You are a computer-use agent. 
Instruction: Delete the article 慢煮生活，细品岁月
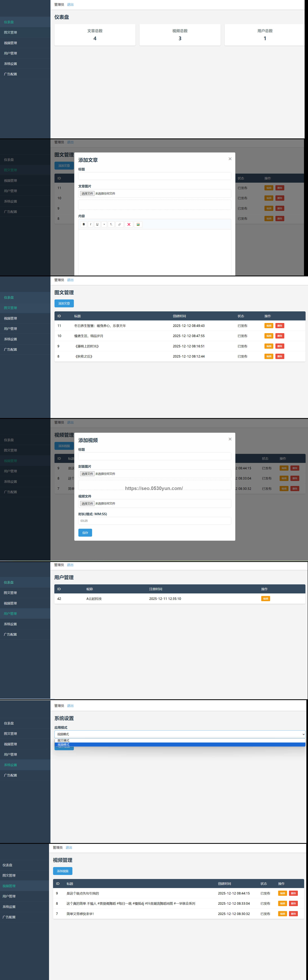point(280,336)
